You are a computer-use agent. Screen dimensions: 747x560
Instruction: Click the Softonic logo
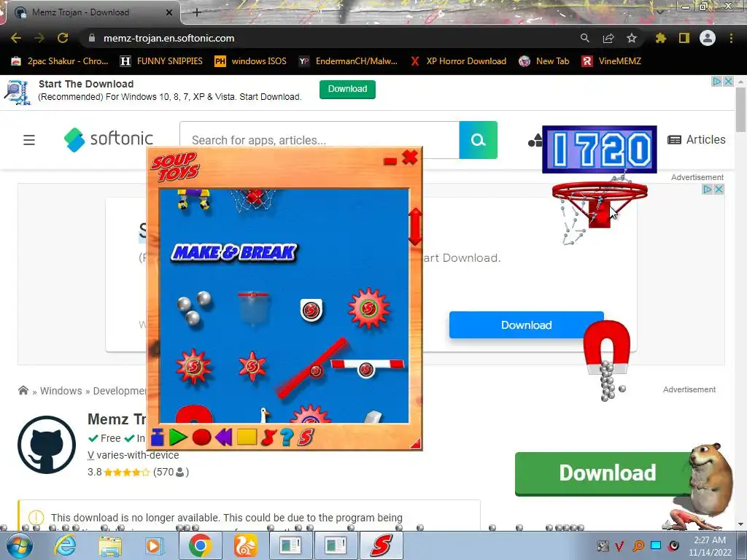109,139
